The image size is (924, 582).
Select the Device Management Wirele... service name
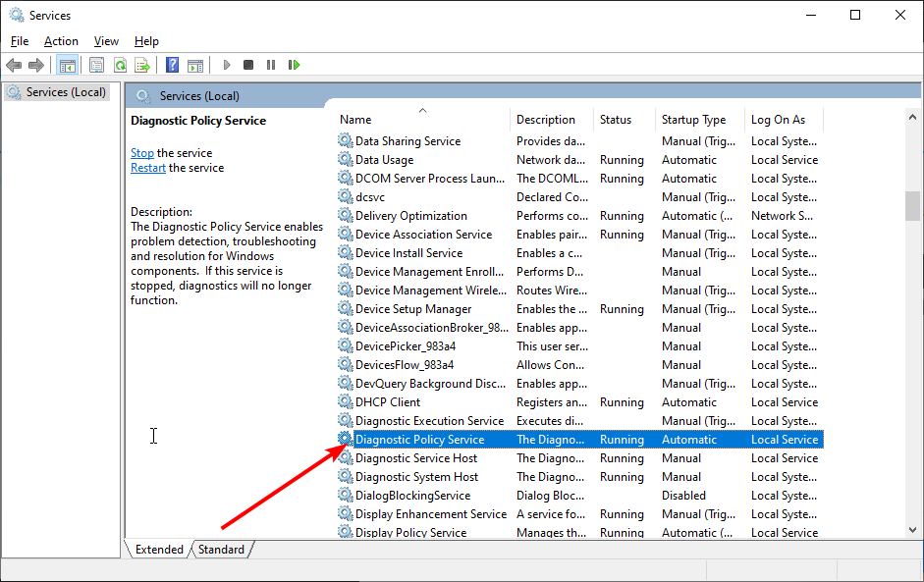431,291
